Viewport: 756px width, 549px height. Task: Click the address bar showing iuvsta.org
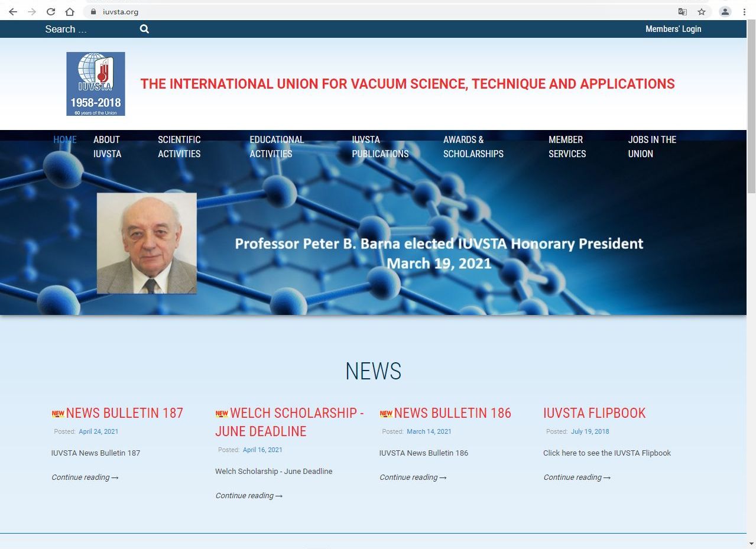pyautogui.click(x=378, y=12)
